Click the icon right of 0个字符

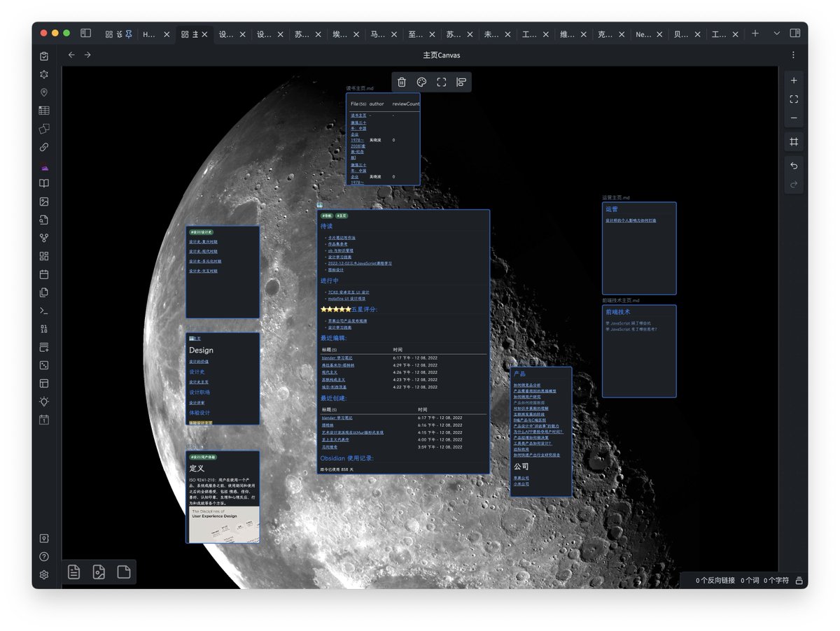(x=799, y=581)
